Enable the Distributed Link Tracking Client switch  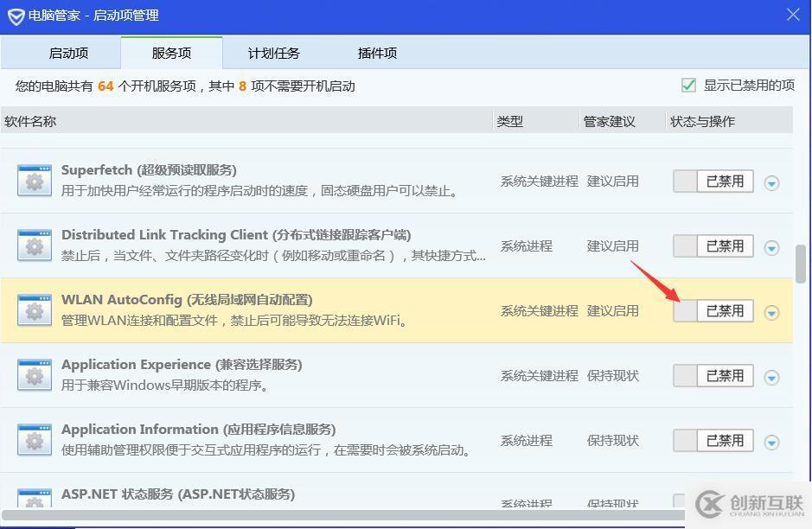point(713,245)
